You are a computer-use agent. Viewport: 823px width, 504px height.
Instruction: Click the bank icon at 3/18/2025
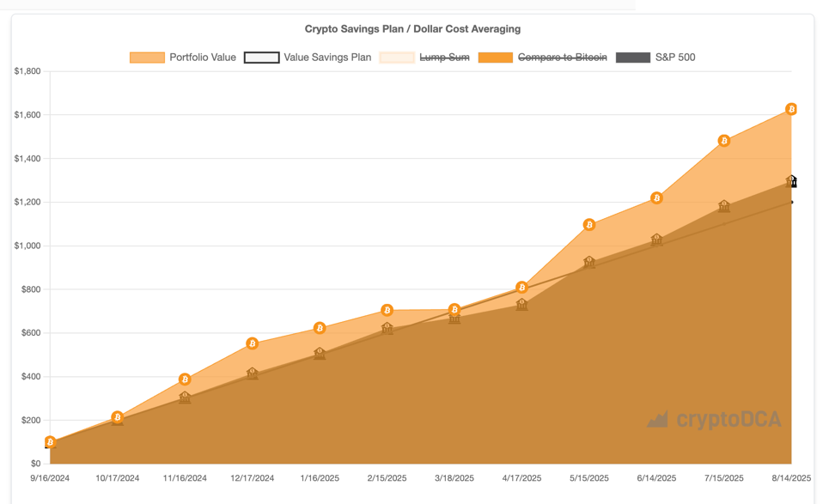click(453, 317)
